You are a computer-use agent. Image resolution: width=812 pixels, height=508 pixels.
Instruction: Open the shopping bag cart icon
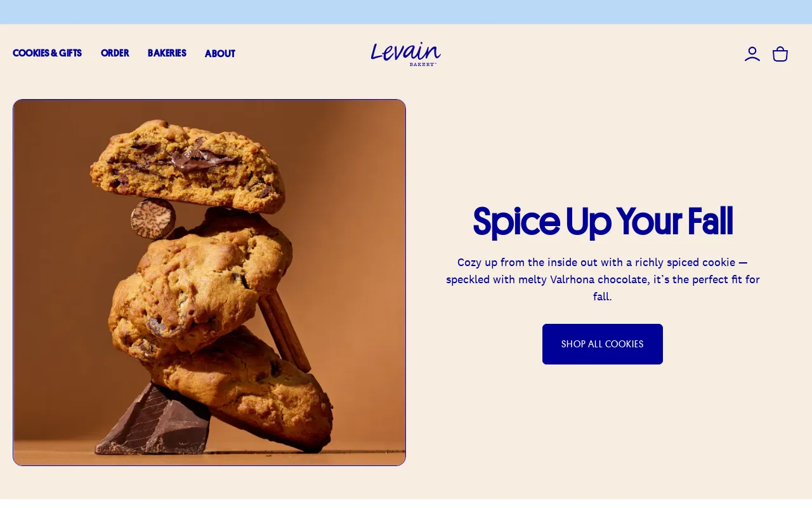780,54
